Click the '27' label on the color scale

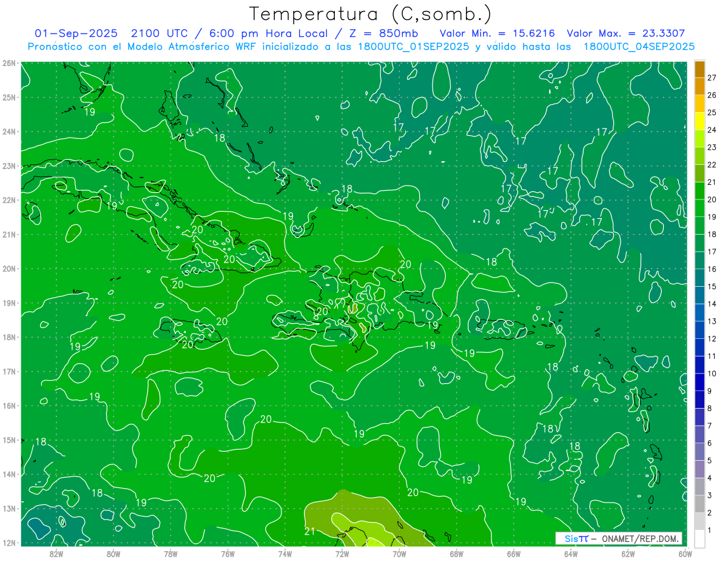[712, 78]
